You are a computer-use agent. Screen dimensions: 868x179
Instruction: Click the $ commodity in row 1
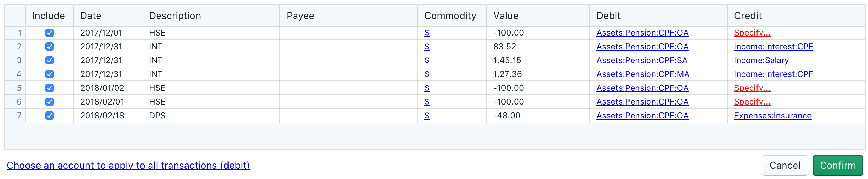(x=427, y=33)
